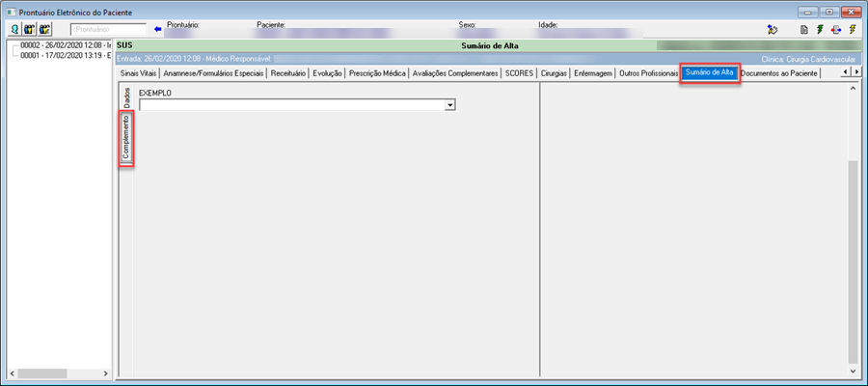This screenshot has height=386, width=868.
Task: Click the second toolbar icon with two people
Action: 30,29
